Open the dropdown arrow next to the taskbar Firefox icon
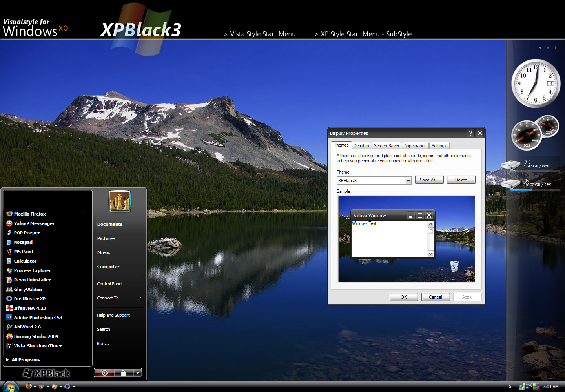This screenshot has width=565, height=392. [x=35, y=387]
